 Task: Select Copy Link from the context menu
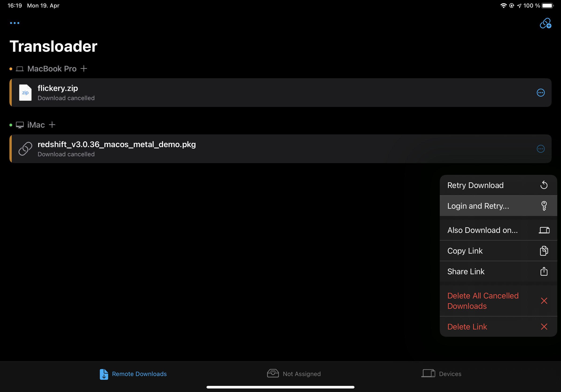click(465, 251)
